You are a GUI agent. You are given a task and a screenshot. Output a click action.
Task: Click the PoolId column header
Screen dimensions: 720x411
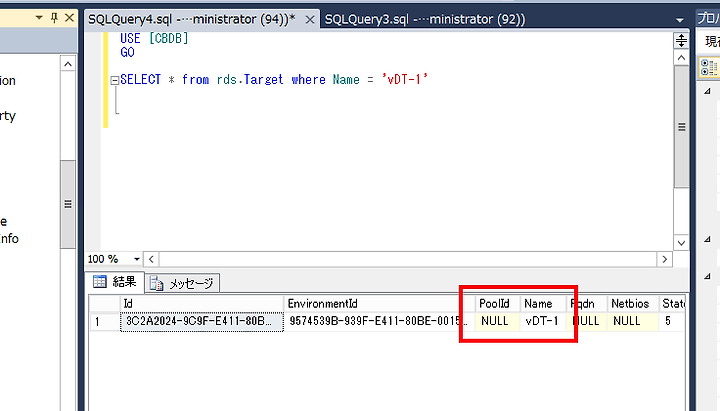point(497,304)
